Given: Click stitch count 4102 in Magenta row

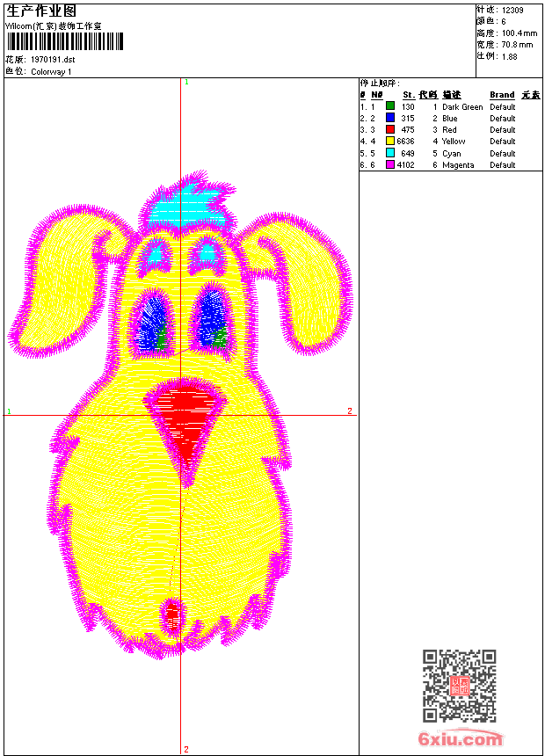Looking at the screenshot, I should 405,165.
